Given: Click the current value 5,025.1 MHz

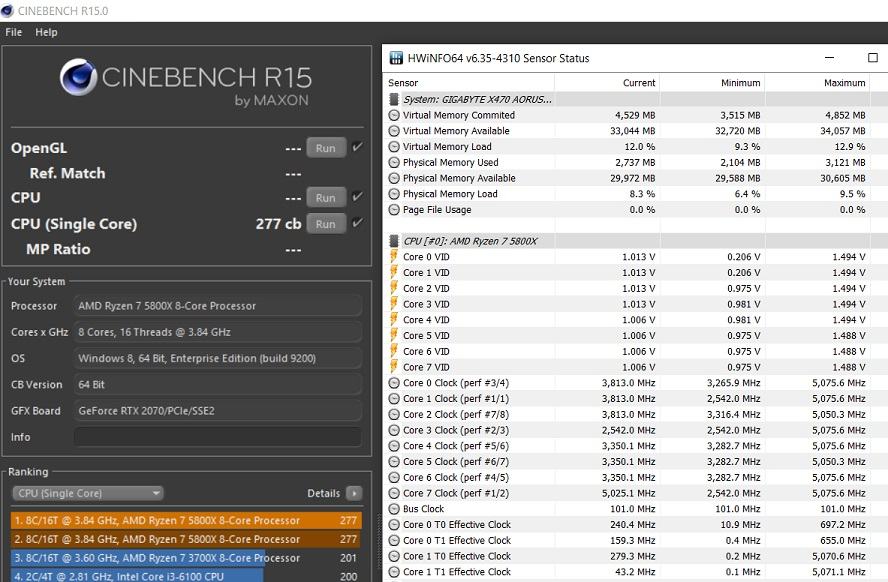Looking at the screenshot, I should tap(629, 493).
